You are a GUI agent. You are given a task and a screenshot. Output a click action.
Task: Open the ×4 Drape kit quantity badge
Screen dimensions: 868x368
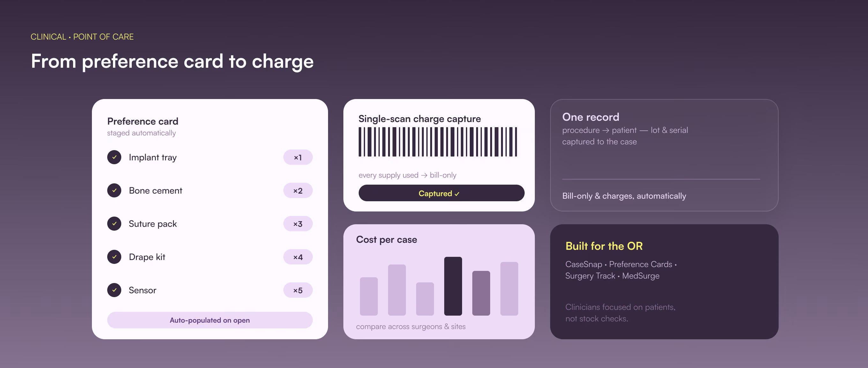[298, 257]
